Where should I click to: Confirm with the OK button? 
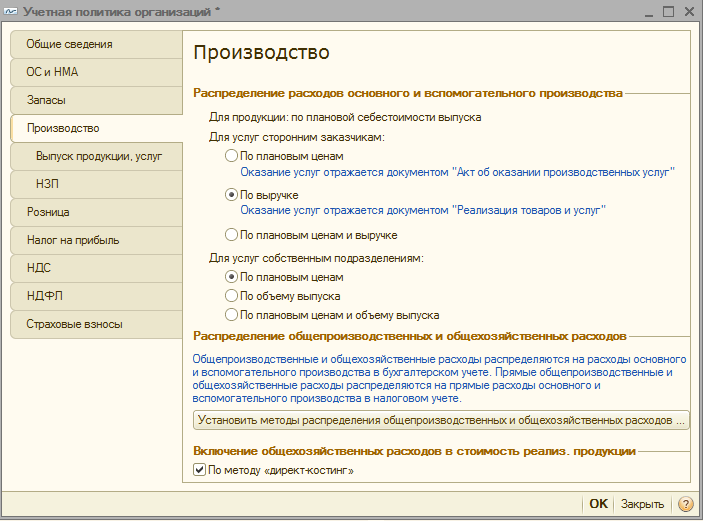point(599,504)
